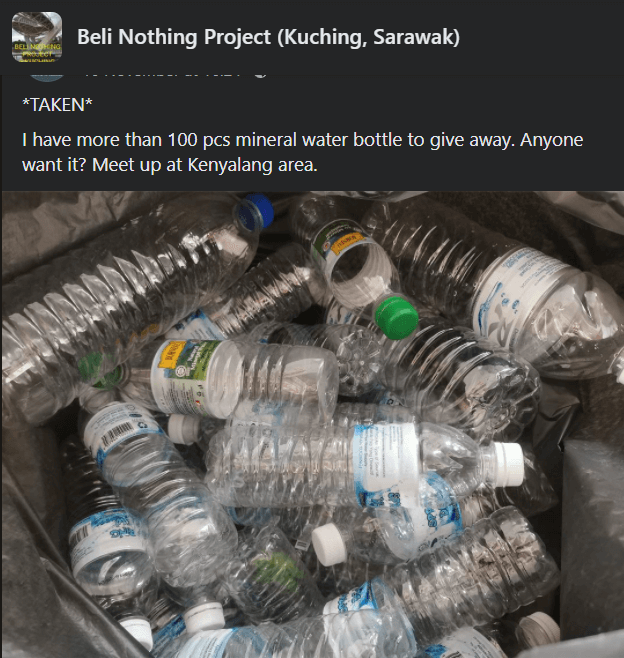This screenshot has height=658, width=624.
Task: Open the Beli Nothing Project group avatar
Action: click(x=37, y=37)
